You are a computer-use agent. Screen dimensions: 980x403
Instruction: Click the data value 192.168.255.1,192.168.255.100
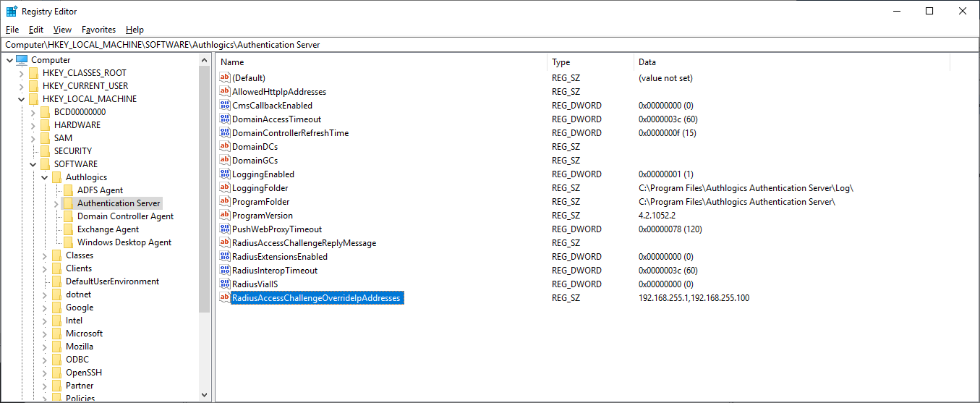[694, 298]
